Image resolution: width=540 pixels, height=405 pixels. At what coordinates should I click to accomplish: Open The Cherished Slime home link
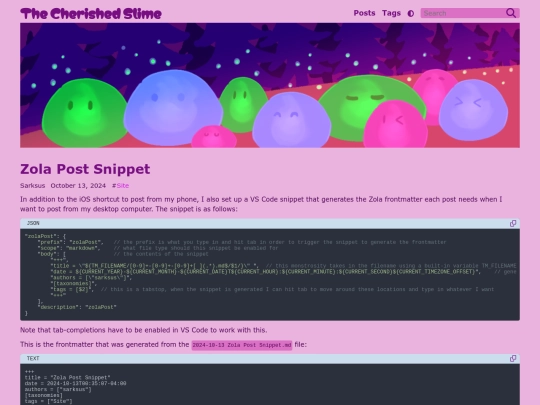91,14
